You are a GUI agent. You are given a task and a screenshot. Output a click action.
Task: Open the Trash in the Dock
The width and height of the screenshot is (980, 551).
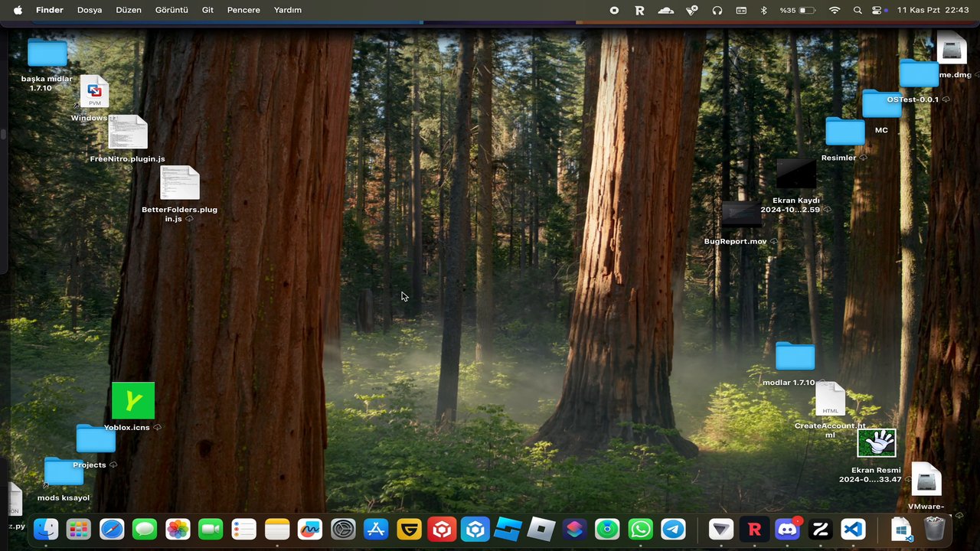[934, 529]
